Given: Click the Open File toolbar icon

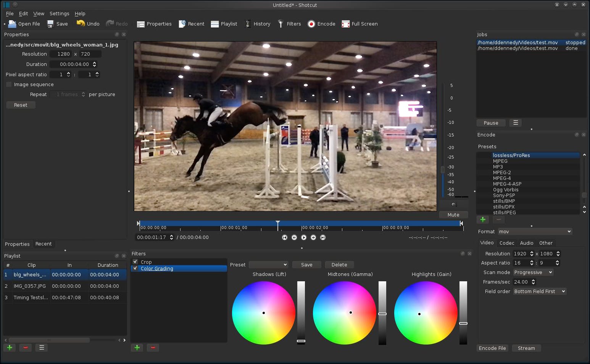Looking at the screenshot, I should 13,24.
